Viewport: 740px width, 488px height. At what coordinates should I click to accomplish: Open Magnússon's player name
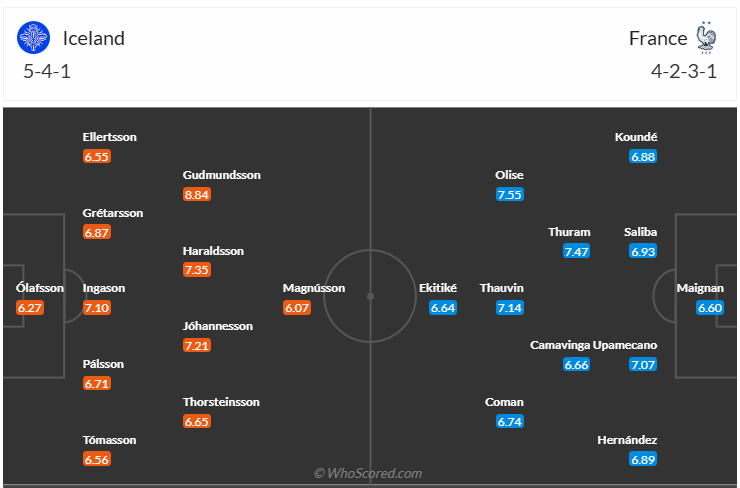tap(314, 288)
